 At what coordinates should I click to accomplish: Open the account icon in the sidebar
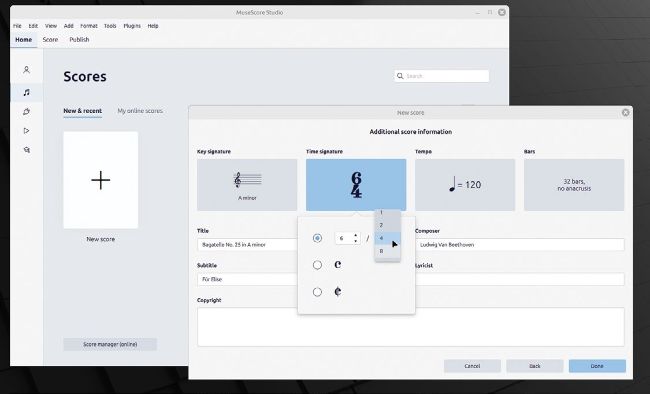point(27,70)
